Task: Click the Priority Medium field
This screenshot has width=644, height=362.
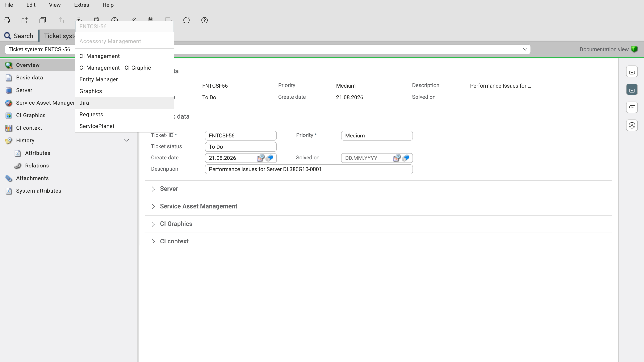Action: tap(377, 136)
